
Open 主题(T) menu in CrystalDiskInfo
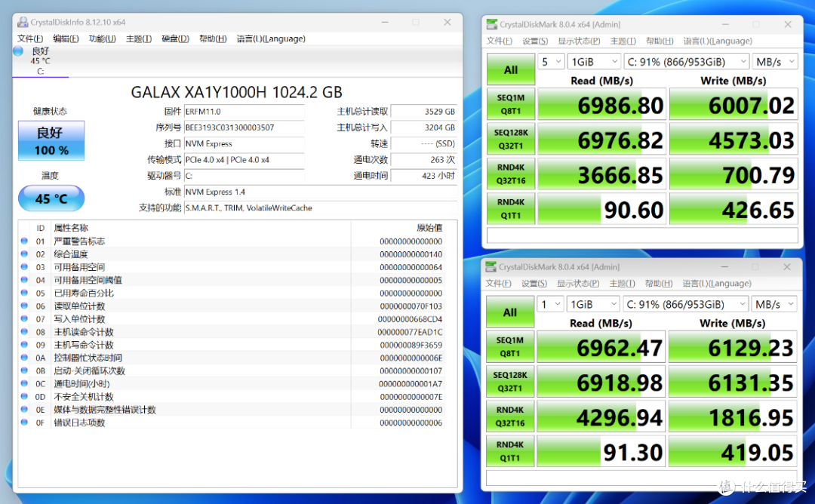click(138, 39)
